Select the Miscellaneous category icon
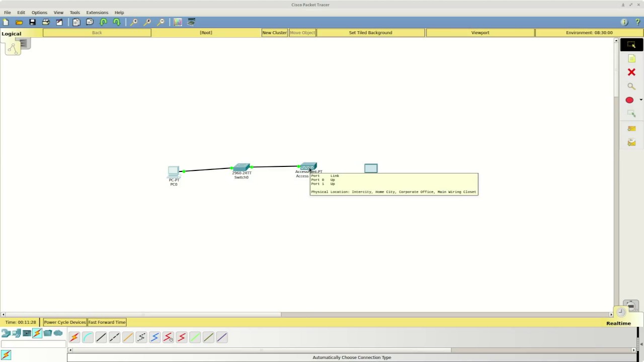This screenshot has width=644, height=362. [x=48, y=333]
